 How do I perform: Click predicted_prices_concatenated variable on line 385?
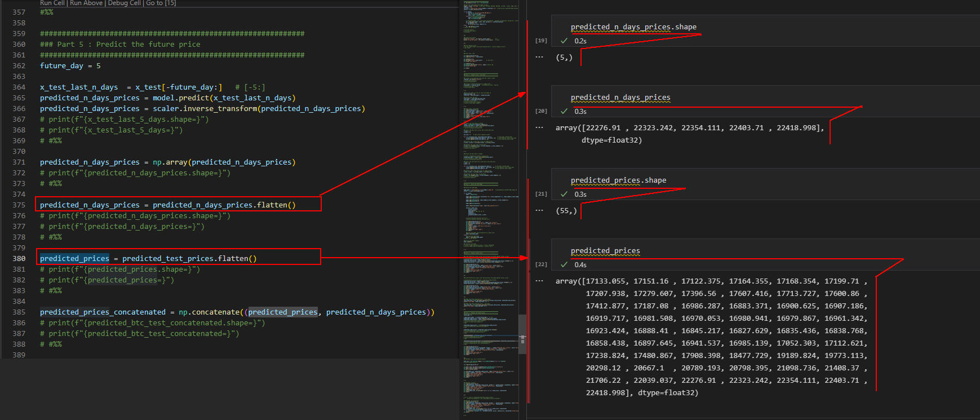(103, 312)
